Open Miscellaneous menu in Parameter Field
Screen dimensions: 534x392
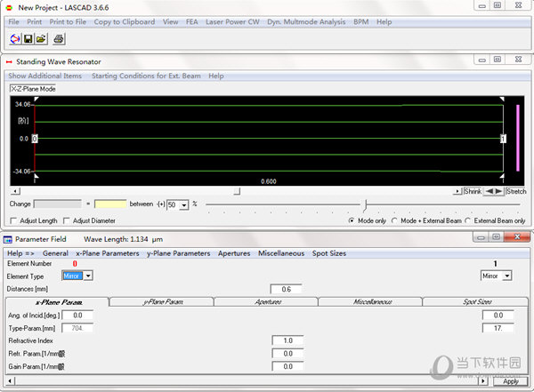[281, 253]
